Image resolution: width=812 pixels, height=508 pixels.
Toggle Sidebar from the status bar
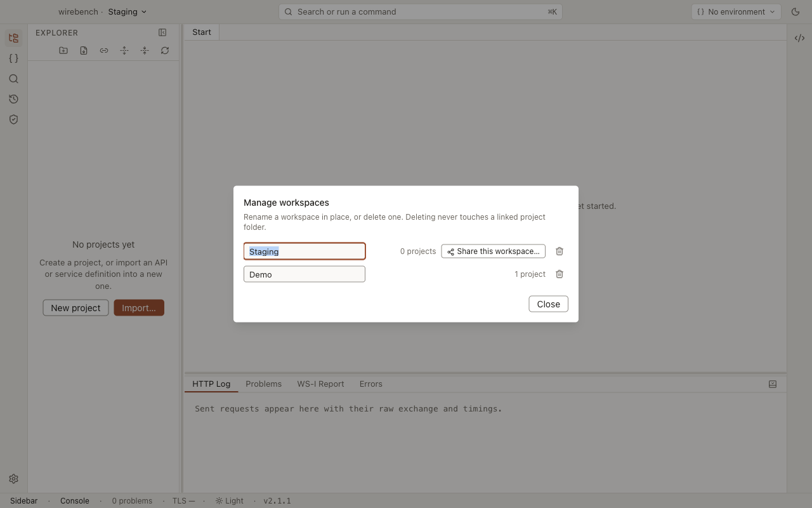point(24,501)
